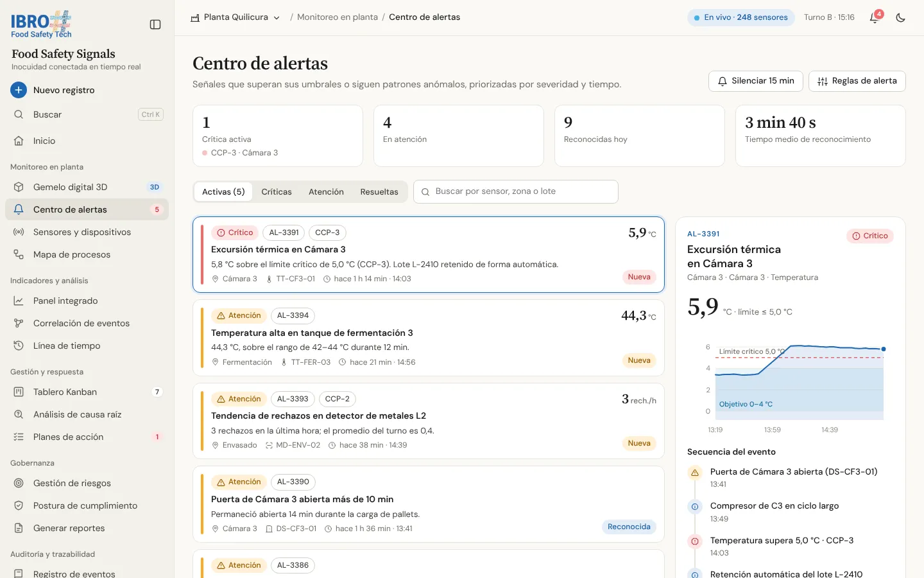Screen dimensions: 924x578
Task: Click the Monitoreo en planta breadcrumb
Action: coord(338,17)
